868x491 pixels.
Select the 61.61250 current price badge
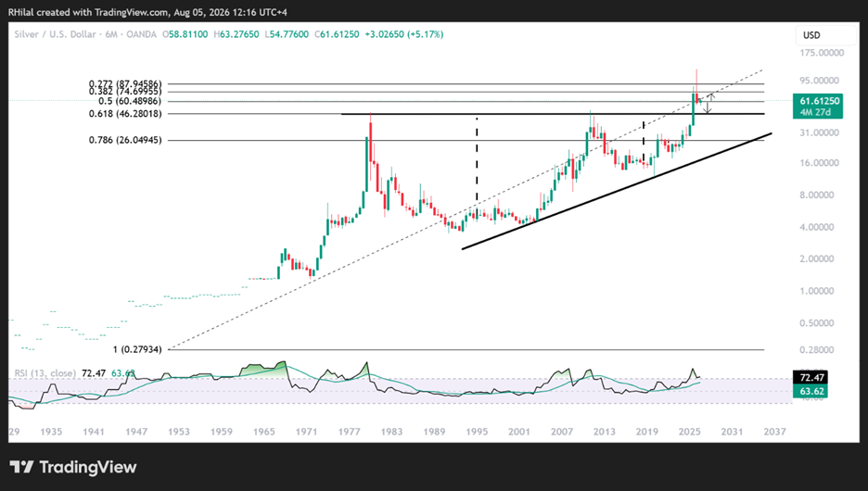[818, 101]
